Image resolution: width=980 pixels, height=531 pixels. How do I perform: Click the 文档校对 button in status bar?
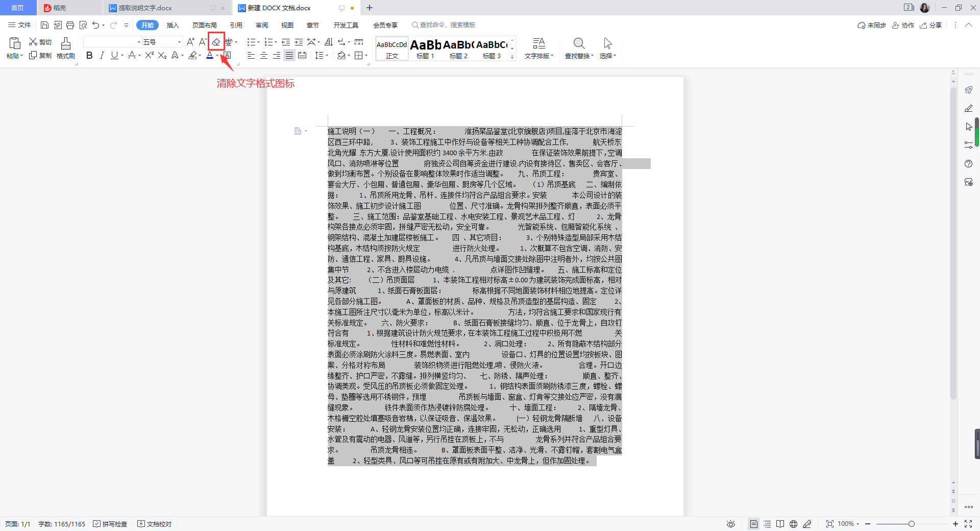[155, 524]
